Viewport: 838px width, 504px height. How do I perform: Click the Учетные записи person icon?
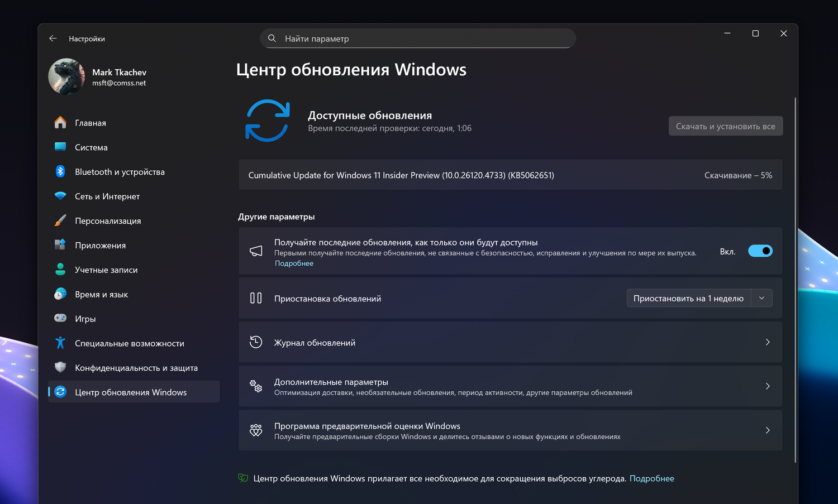point(60,270)
